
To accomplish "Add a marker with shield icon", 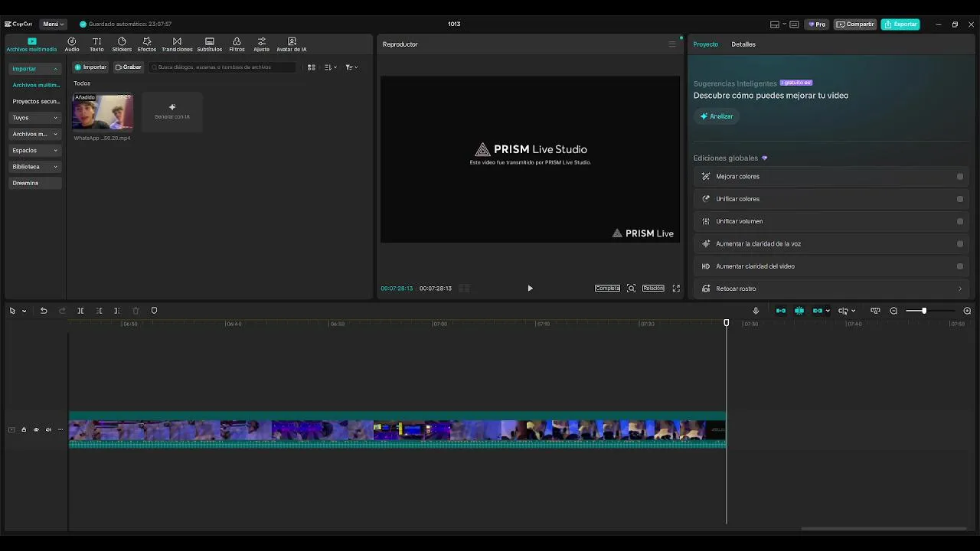I will click(154, 311).
